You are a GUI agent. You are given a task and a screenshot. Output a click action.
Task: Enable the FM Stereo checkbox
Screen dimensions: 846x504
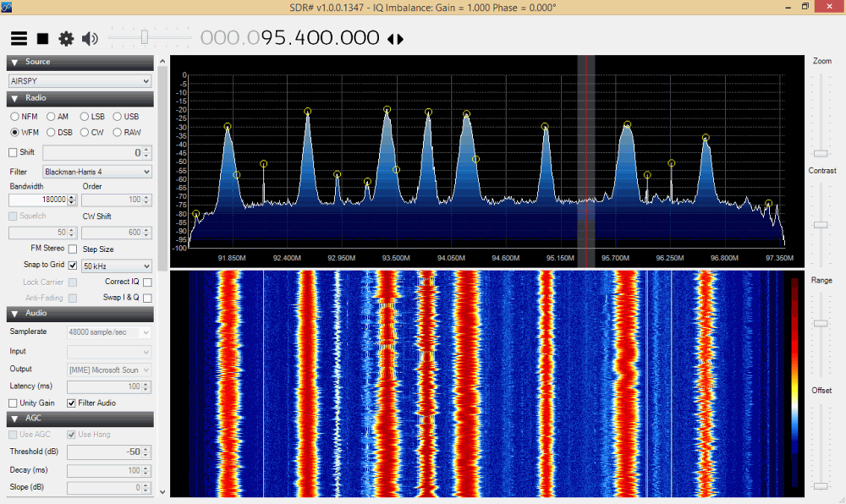click(x=73, y=249)
